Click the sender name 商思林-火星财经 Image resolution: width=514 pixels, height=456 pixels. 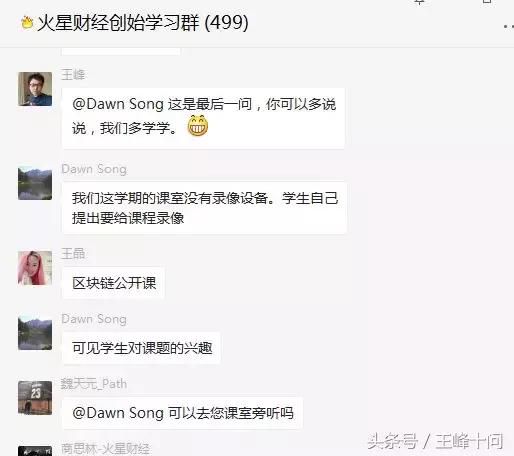(105, 449)
